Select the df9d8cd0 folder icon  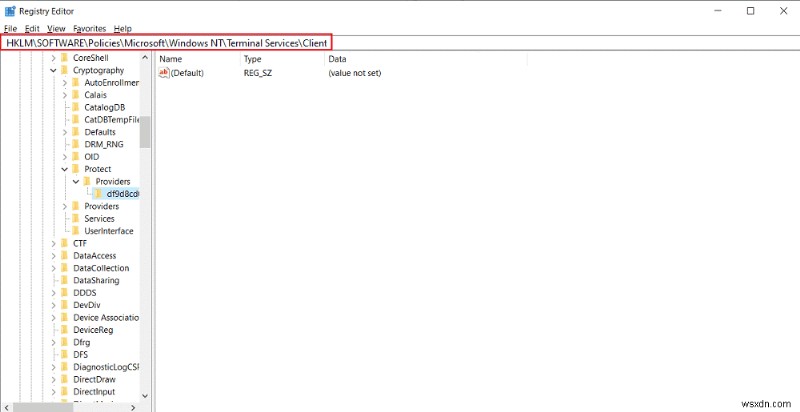click(98, 194)
